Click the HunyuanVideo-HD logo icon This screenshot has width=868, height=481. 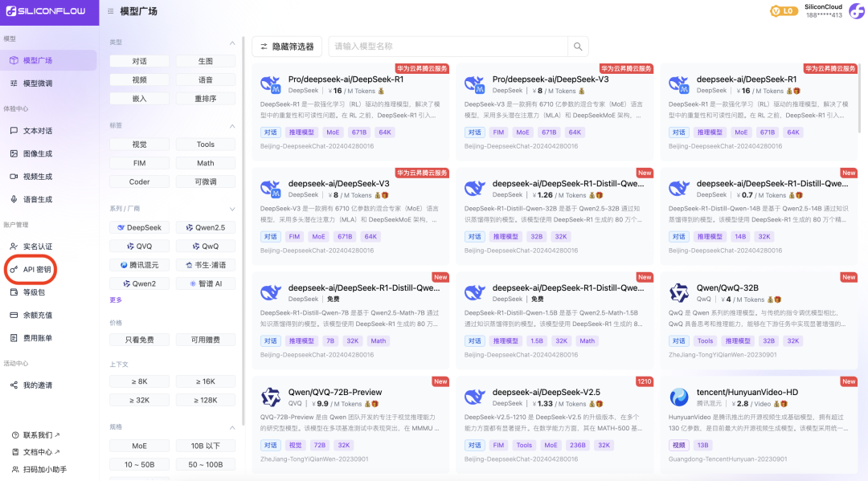678,397
